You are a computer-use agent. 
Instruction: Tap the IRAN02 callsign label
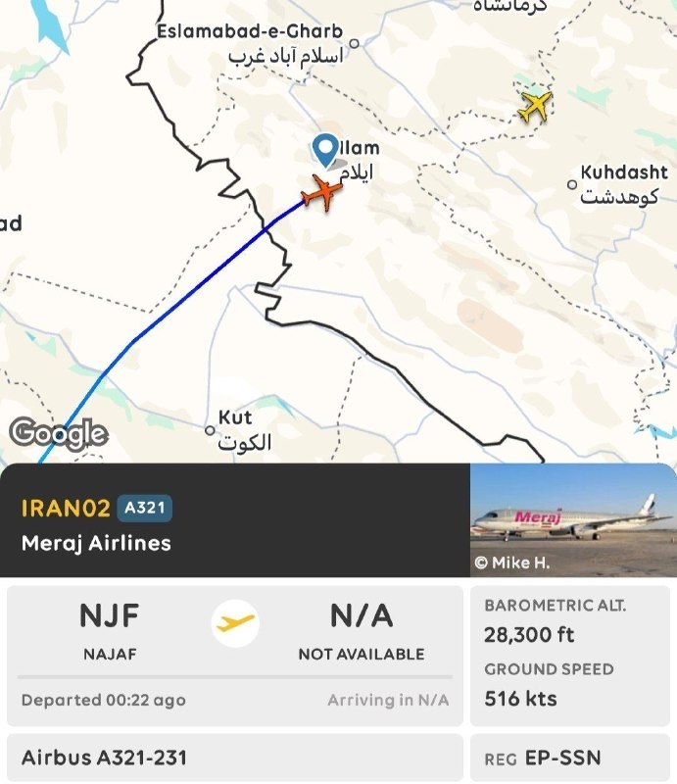click(66, 508)
